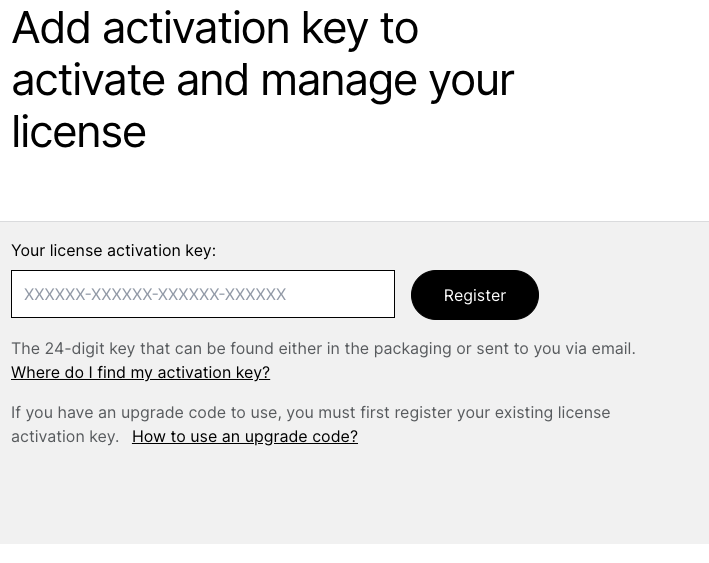Follow the activation key help link

click(141, 373)
